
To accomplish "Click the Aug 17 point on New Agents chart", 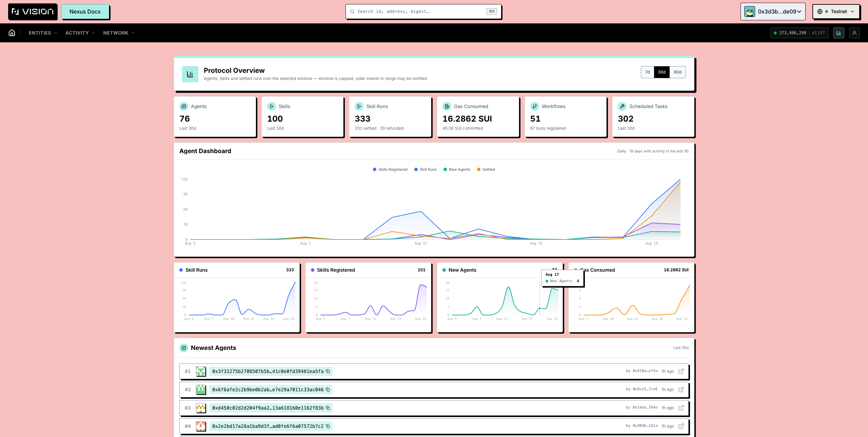I will (x=540, y=309).
